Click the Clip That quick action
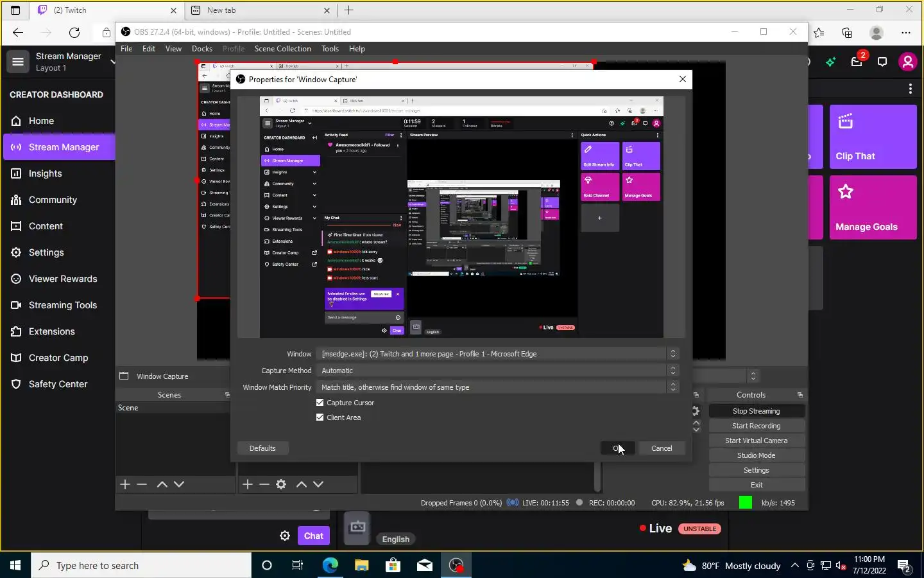 [873, 137]
